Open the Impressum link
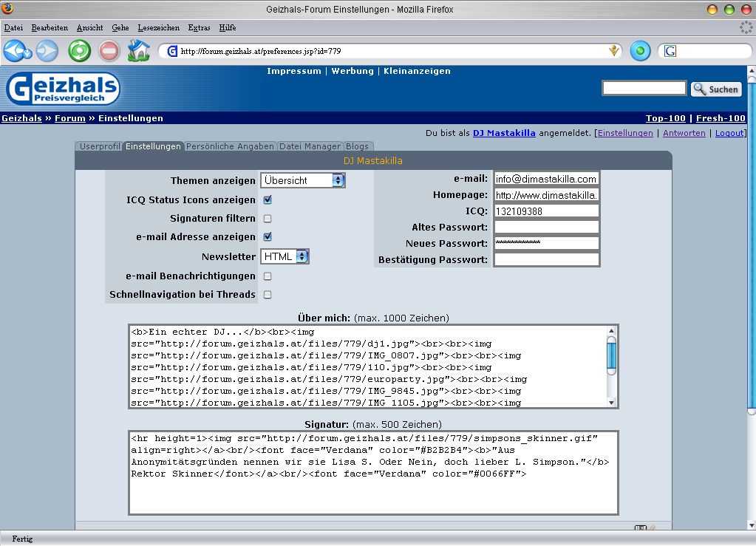 (x=294, y=71)
